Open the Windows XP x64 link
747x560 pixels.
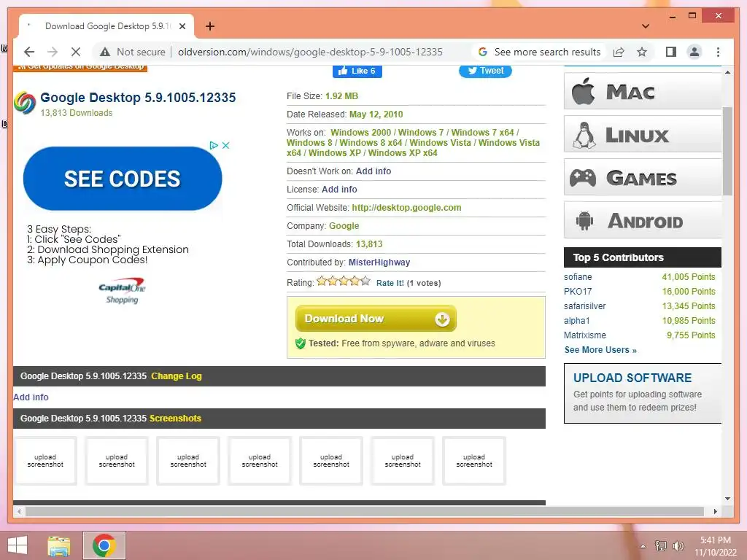(x=403, y=153)
